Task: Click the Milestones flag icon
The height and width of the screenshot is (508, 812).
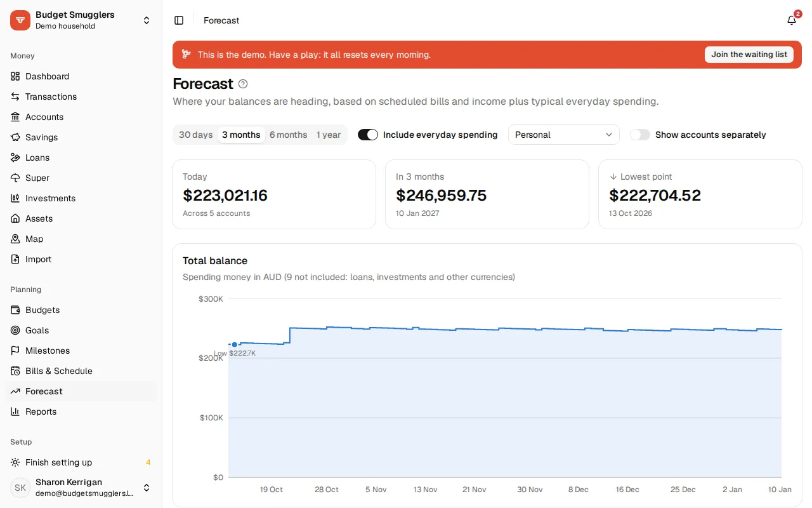Action: [15, 351]
